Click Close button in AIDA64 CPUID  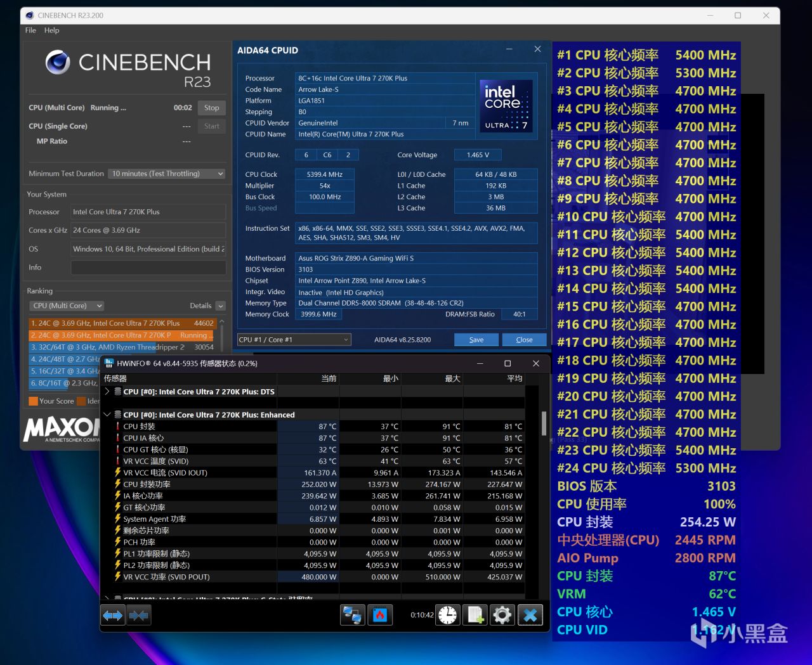[525, 340]
